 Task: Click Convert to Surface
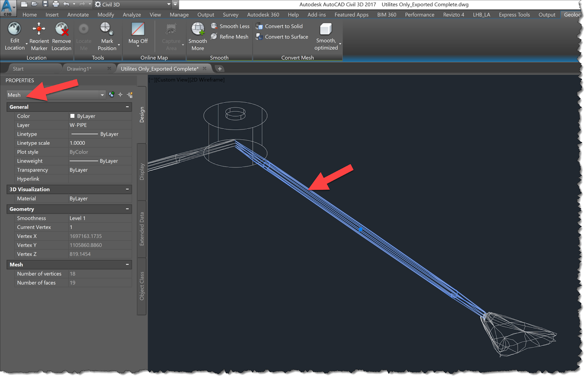[282, 37]
